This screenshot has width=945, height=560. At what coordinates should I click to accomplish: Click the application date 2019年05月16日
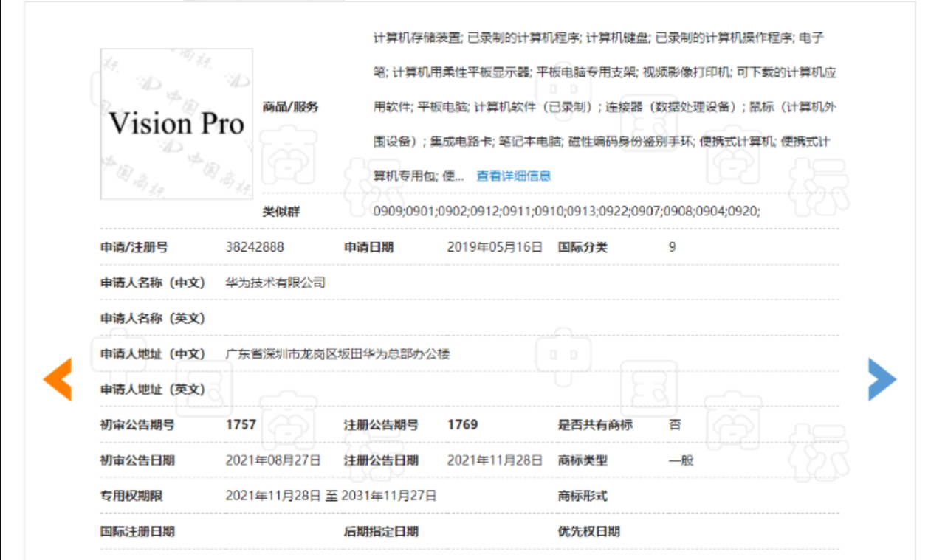point(495,247)
